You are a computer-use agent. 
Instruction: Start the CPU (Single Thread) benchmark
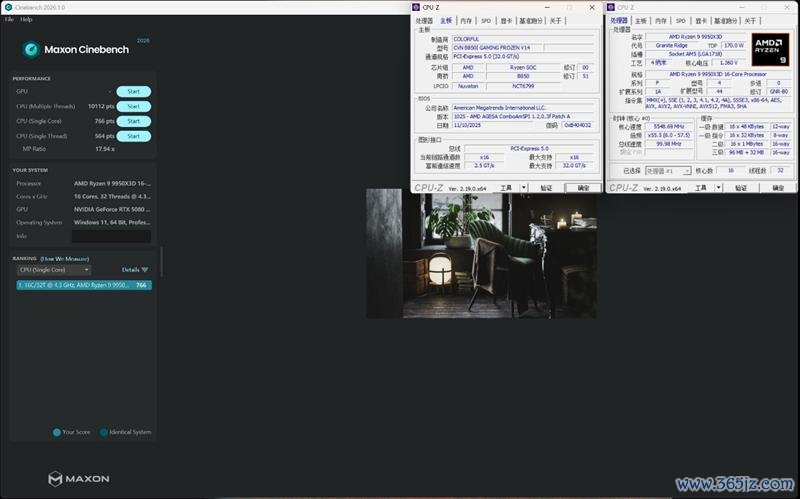(x=134, y=136)
